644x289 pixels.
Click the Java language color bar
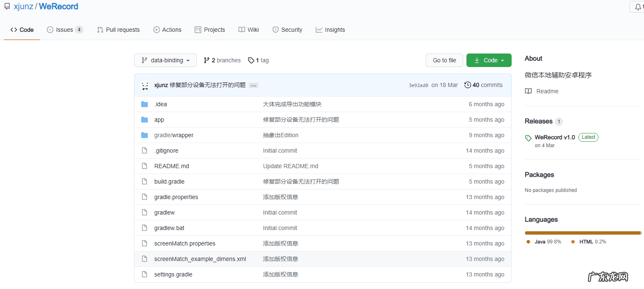(x=582, y=233)
